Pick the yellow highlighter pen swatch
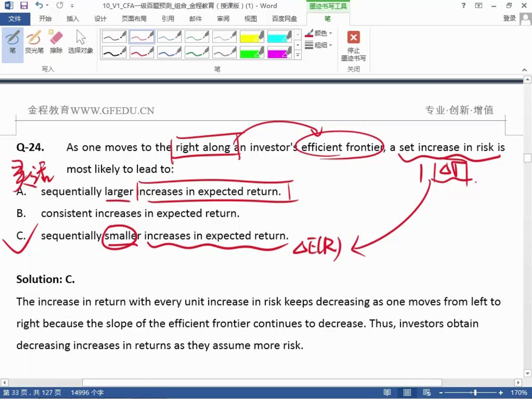Viewport: 532px width, 399px height. pyautogui.click(x=252, y=37)
